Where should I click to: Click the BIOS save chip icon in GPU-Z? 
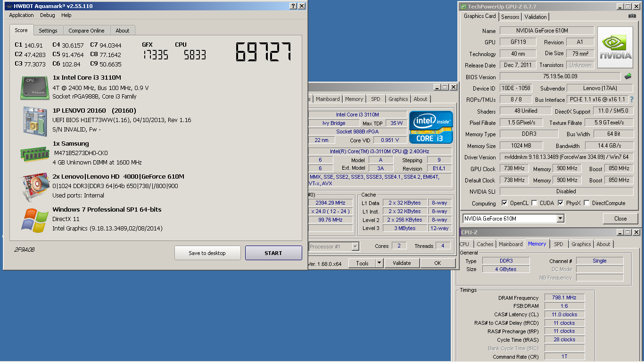(628, 76)
